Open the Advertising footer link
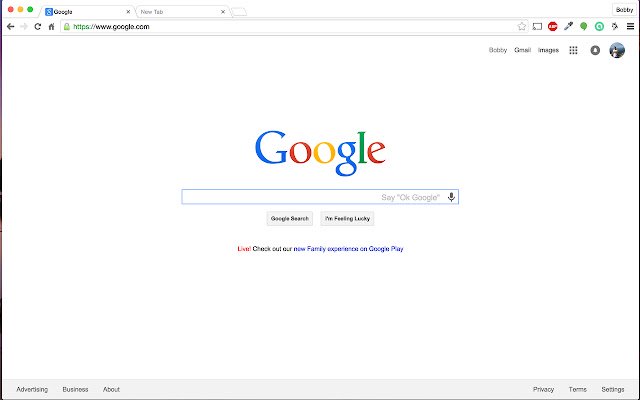 click(x=32, y=389)
